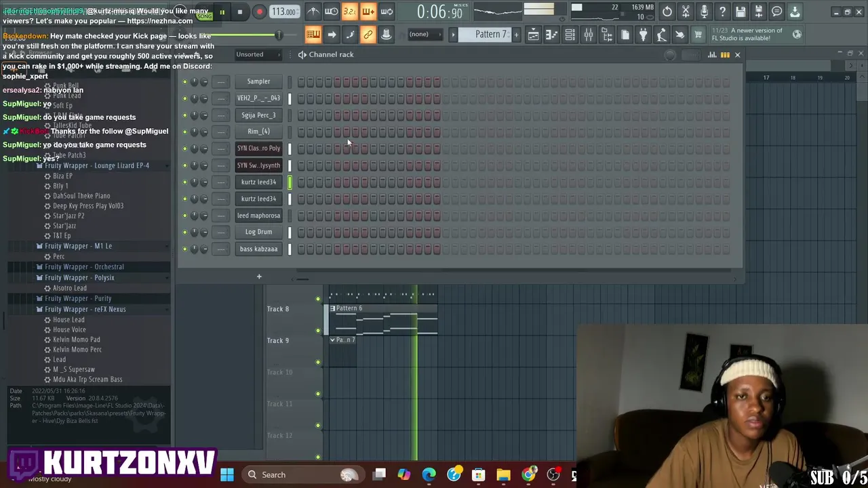Adjust pan knob of Sgija Perc_3 channel
Viewport: 868px width, 488px height.
195,115
